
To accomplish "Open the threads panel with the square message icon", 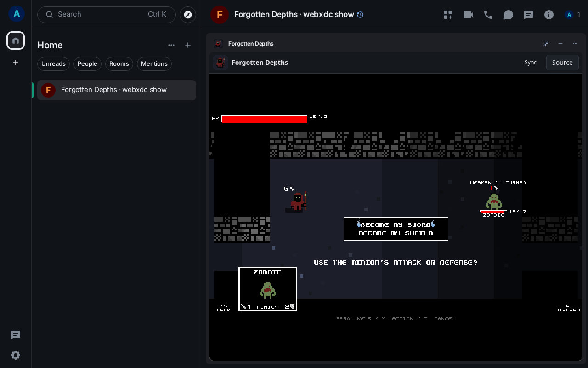I will [x=529, y=15].
